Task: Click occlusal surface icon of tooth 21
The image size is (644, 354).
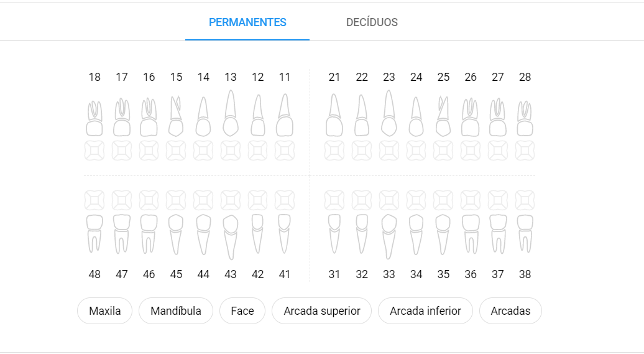Action: point(334,151)
